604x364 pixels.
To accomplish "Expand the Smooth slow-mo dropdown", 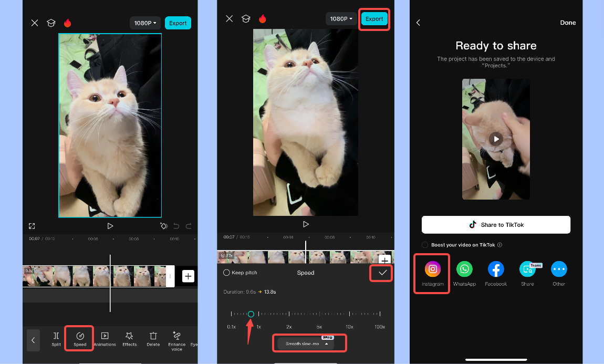I will 307,344.
